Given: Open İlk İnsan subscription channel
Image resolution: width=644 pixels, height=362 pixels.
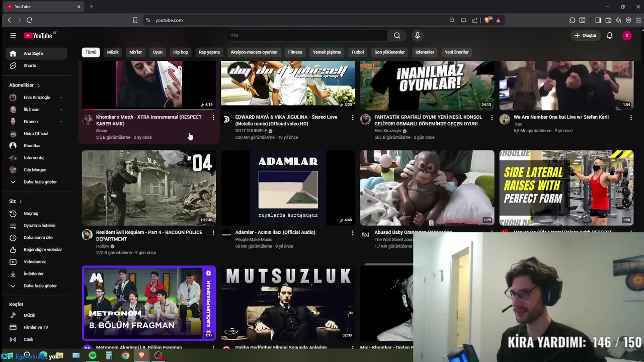Looking at the screenshot, I should pyautogui.click(x=37, y=110).
